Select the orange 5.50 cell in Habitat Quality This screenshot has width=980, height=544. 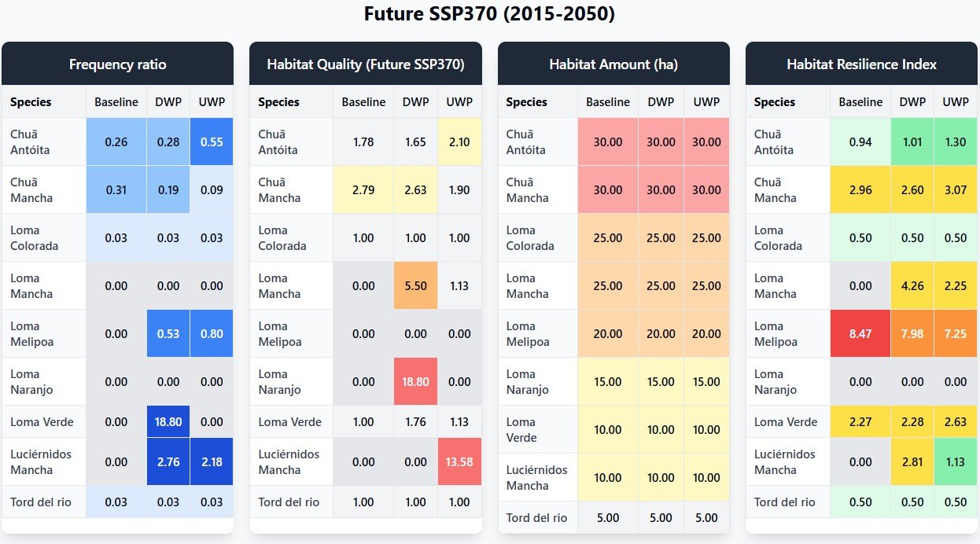coord(415,286)
